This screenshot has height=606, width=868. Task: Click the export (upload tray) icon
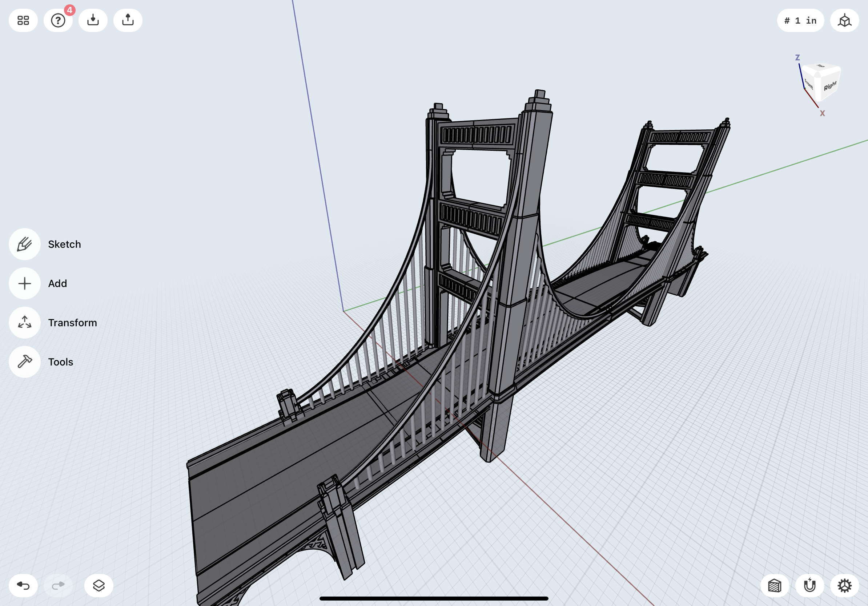128,20
